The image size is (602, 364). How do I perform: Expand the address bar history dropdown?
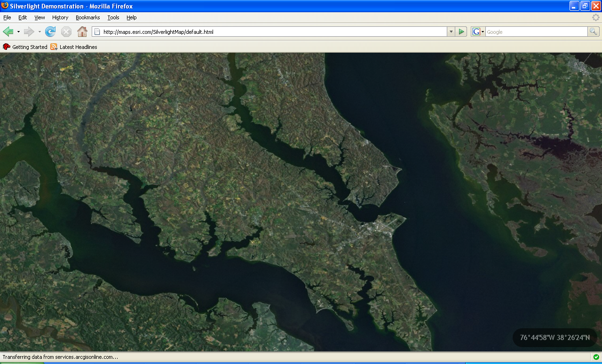point(451,32)
